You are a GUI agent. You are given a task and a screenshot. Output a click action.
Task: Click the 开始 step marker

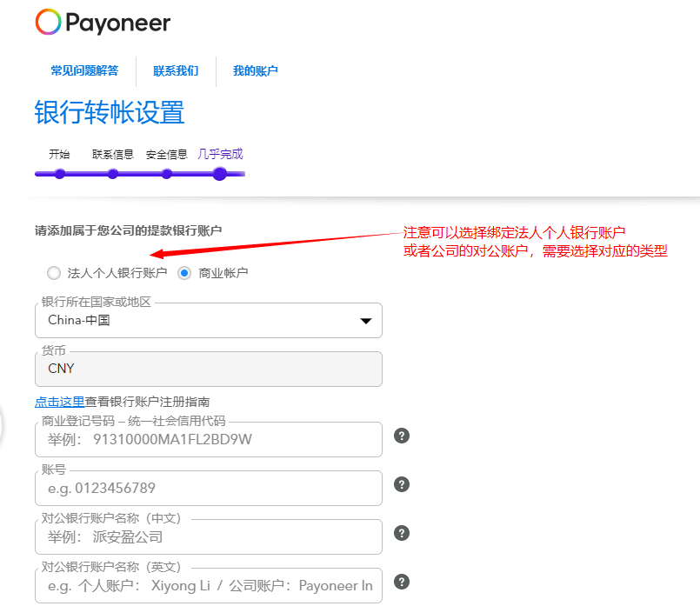pos(60,174)
